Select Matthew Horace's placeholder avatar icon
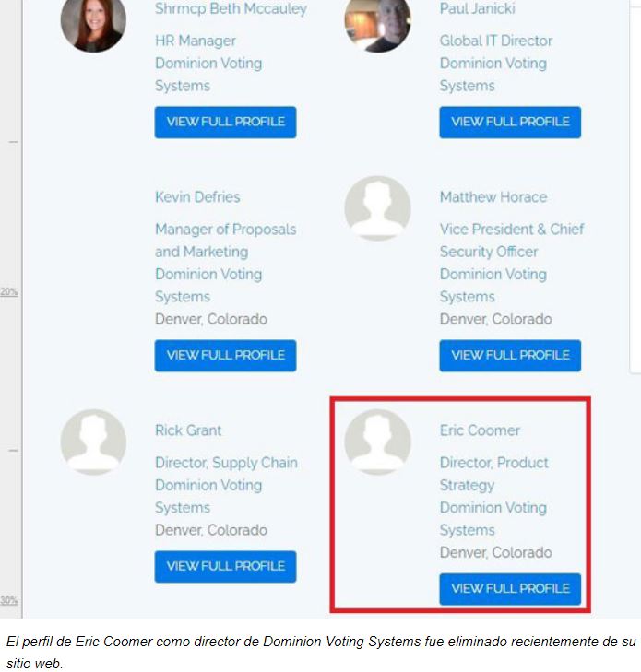Image resolution: width=641 pixels, height=672 pixels. click(x=378, y=208)
